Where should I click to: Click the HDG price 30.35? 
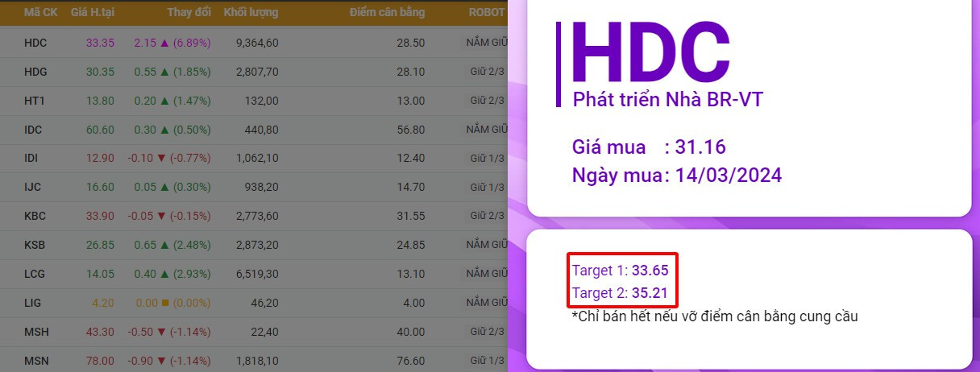pos(100,72)
